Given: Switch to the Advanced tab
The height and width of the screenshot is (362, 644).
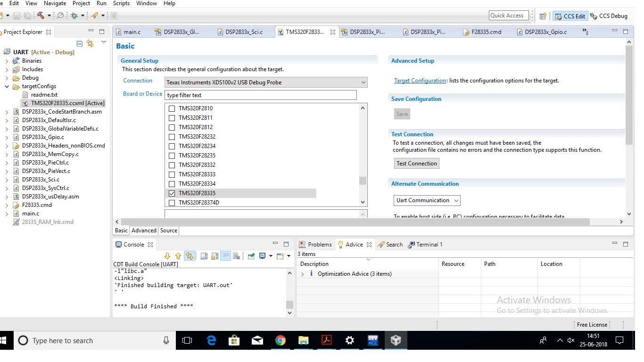Looking at the screenshot, I should 144,230.
